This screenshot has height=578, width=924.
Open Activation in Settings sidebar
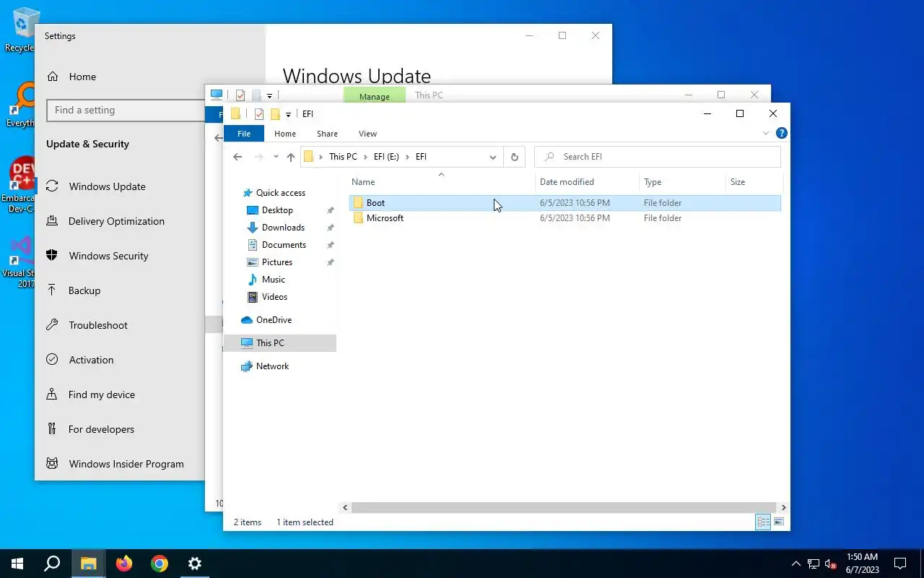pyautogui.click(x=91, y=360)
